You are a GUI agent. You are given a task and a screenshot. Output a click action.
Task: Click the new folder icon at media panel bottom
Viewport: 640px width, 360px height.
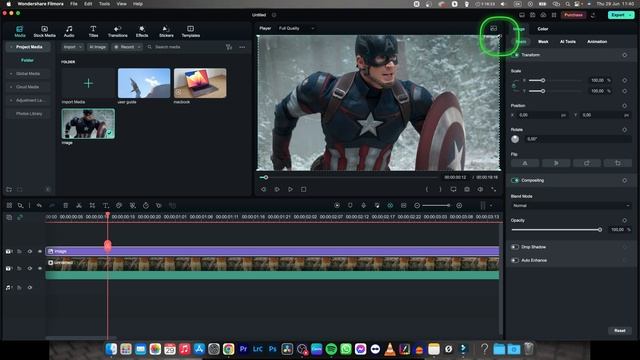(x=9, y=189)
